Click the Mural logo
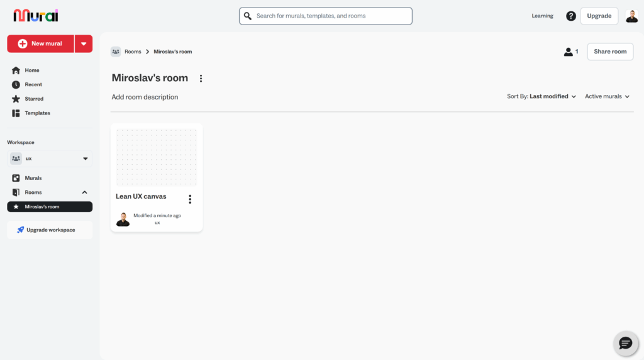 point(35,16)
